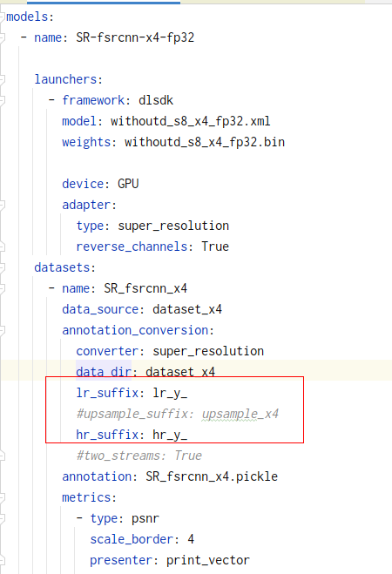The image size is (392, 574).
Task: Click the commented upsample_suffix line
Action: click(178, 414)
